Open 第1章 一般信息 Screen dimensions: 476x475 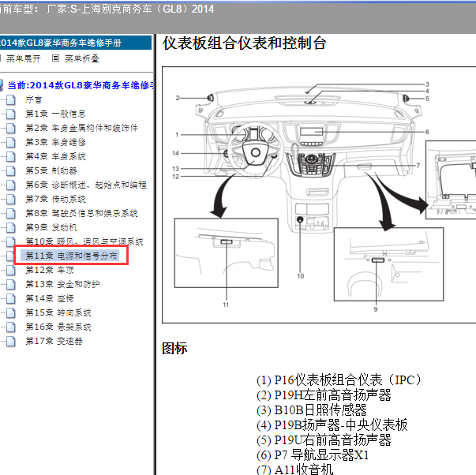pyautogui.click(x=55, y=114)
